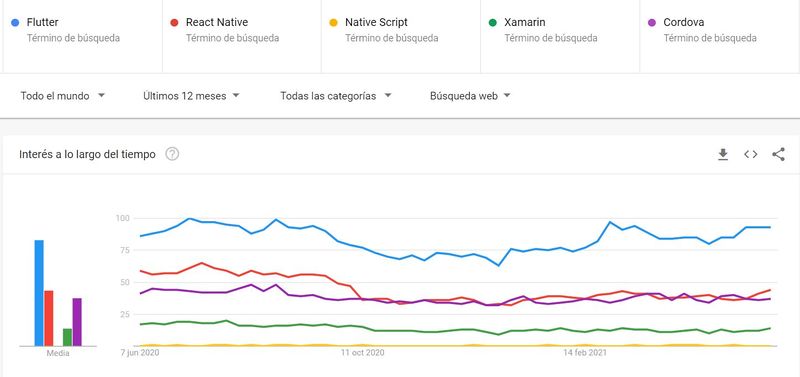Select the React Native search term card
800x377 pixels.
click(242, 36)
